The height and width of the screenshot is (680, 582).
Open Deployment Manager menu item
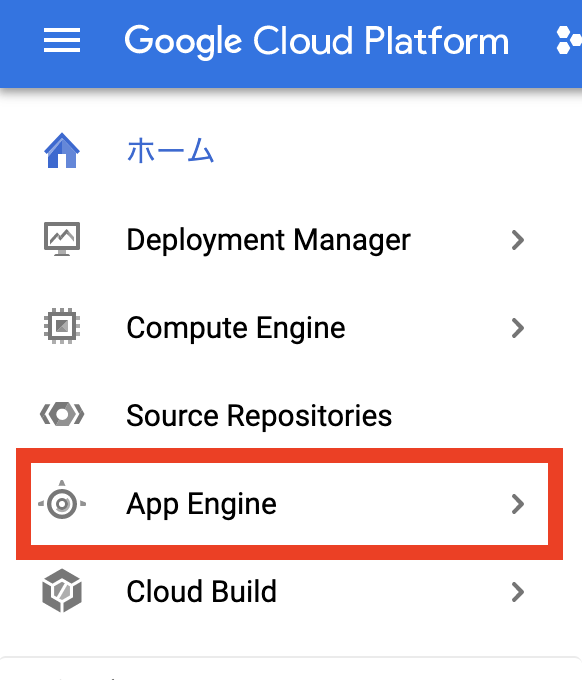point(268,240)
